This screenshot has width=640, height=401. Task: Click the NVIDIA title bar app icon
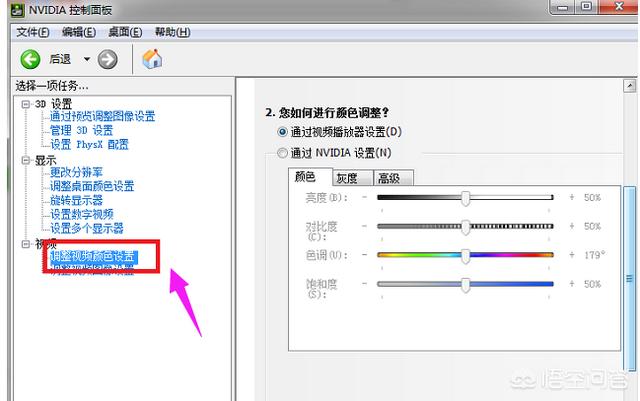click(x=17, y=10)
